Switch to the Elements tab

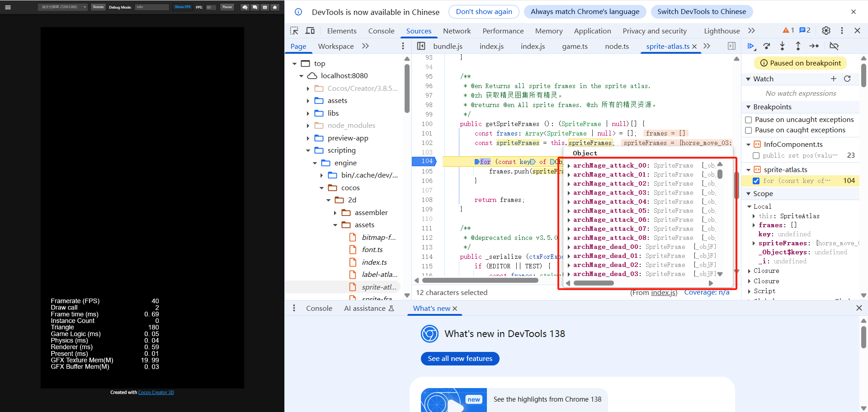pyautogui.click(x=342, y=31)
